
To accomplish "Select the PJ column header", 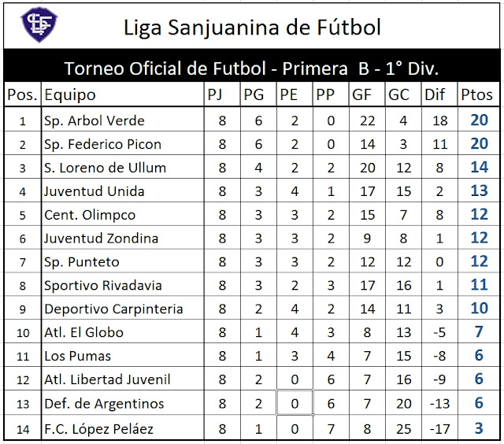I will coord(222,94).
